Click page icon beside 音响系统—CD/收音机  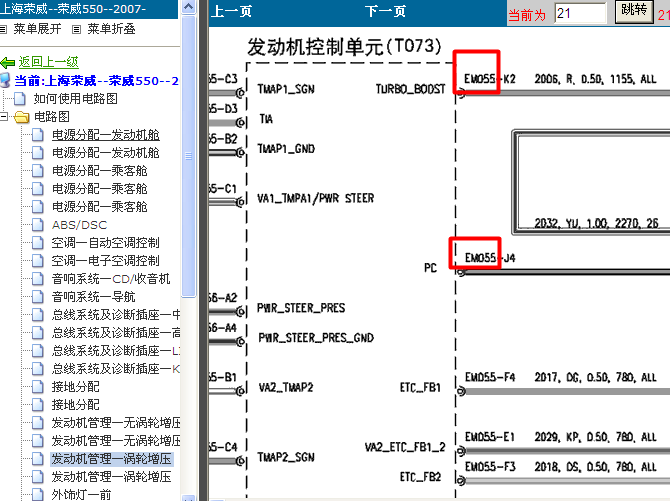38,279
